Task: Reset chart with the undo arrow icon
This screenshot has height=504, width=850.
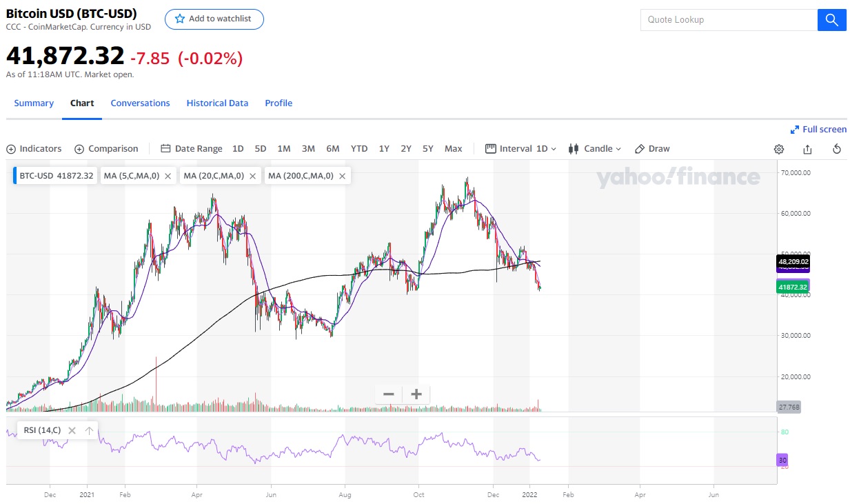Action: coord(836,149)
